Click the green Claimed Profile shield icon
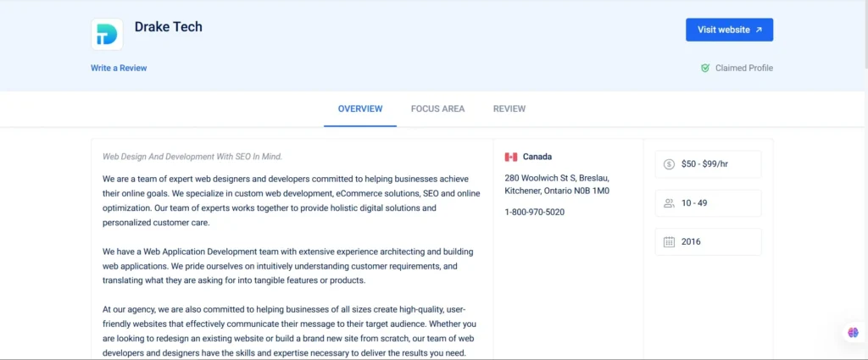868x360 pixels. coord(705,68)
